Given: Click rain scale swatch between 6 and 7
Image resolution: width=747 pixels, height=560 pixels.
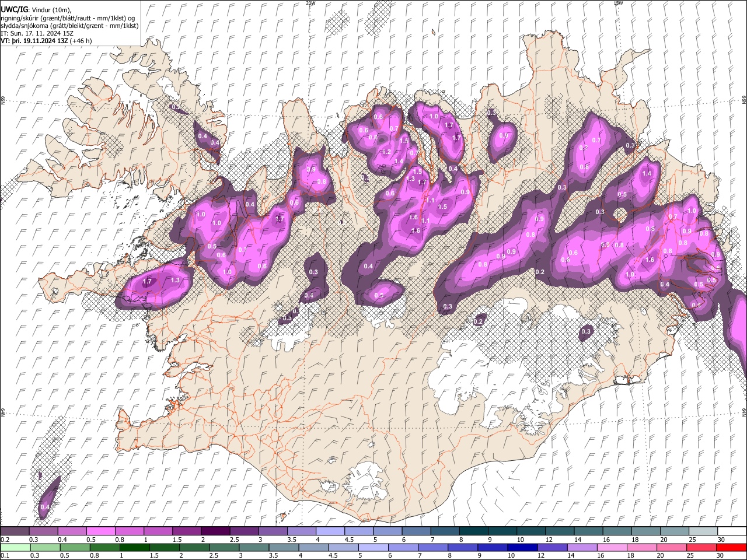Looking at the screenshot, I should [404, 548].
